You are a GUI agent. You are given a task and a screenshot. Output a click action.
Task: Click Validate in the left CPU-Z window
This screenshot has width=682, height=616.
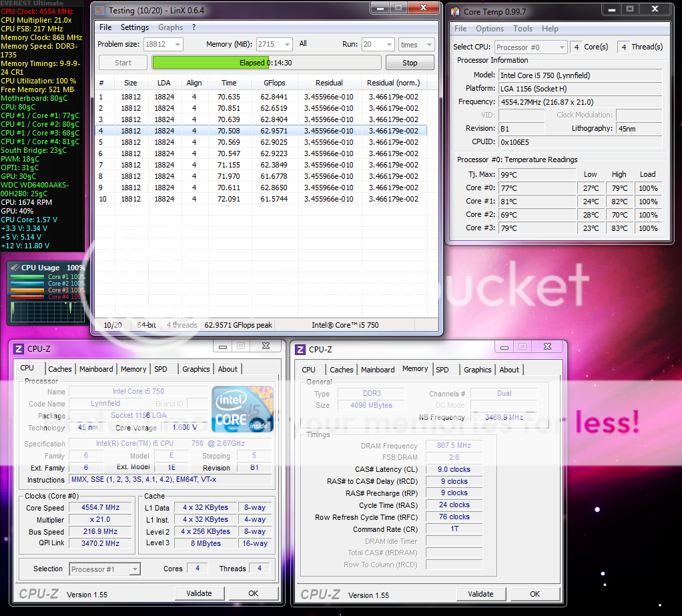199,593
